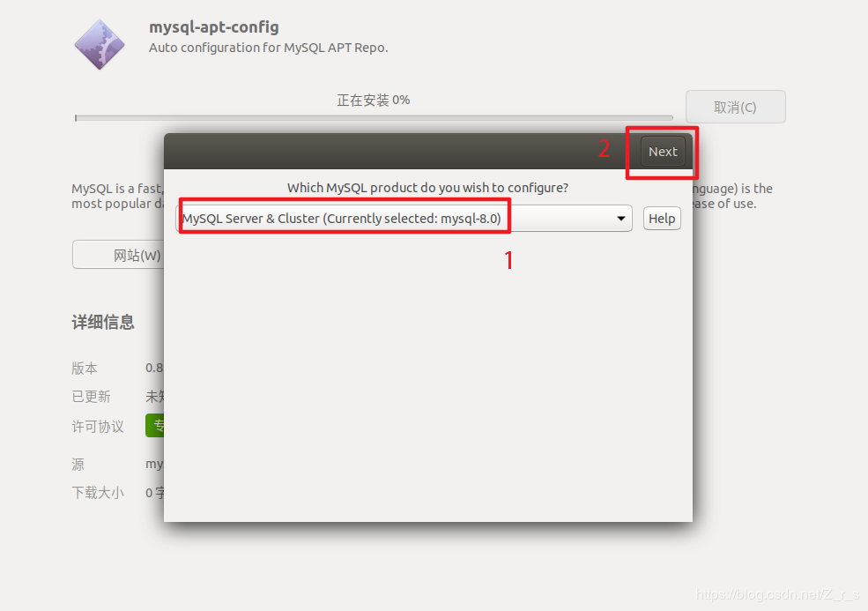Cancel the installation with 取消(C)
The width and height of the screenshot is (868, 611).
735,107
